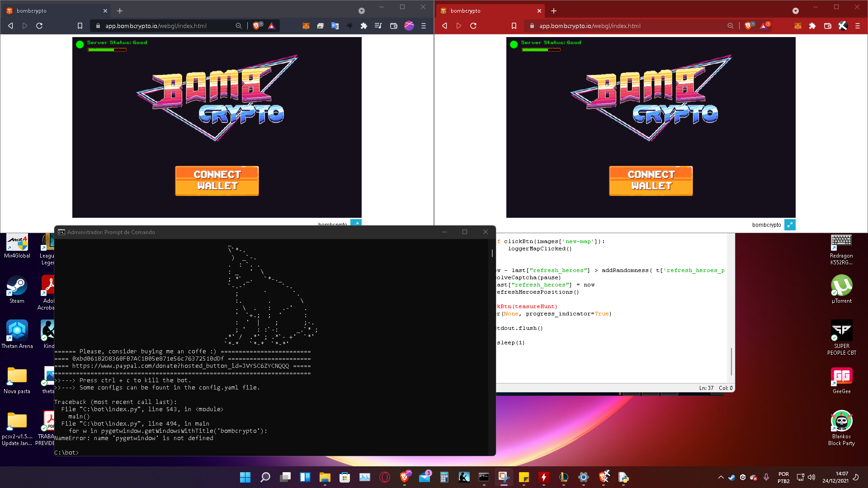Toggle the microphone tray icon
Viewport: 868px width, 488px height.
[766, 478]
